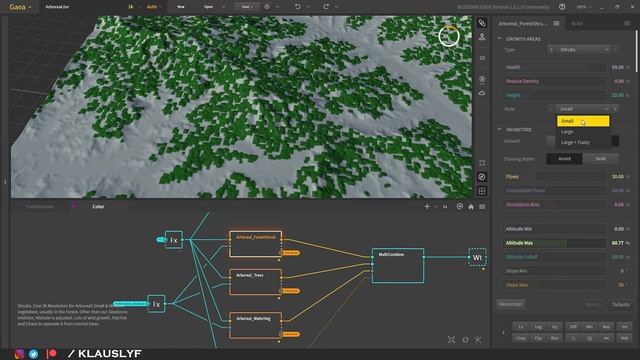Choose Large in the Style list
Image resolution: width=640 pixels, height=360 pixels.
[x=583, y=132]
